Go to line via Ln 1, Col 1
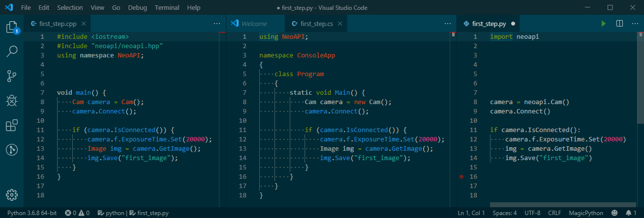The image size is (644, 218). click(x=471, y=213)
